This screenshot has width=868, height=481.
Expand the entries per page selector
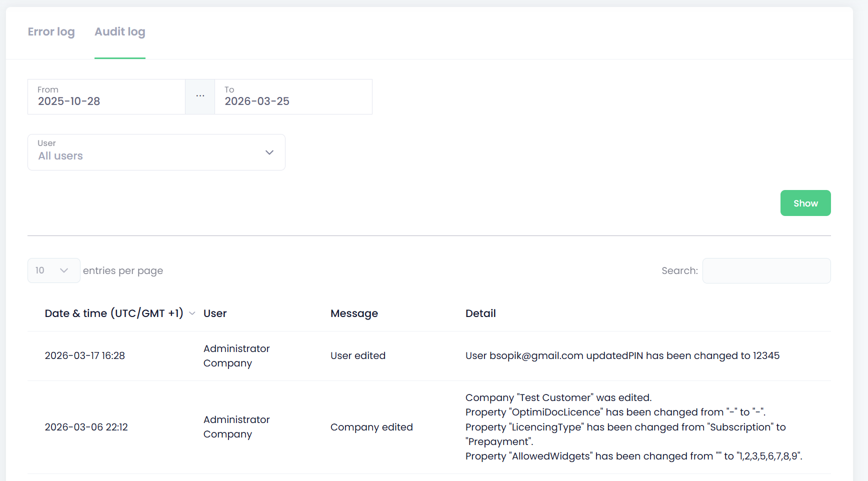[x=53, y=270]
